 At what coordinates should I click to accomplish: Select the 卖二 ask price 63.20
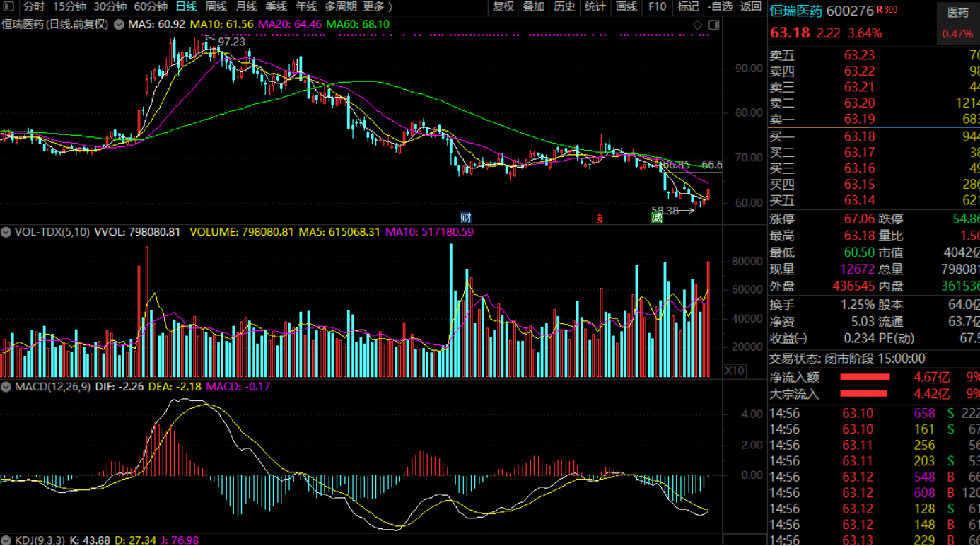point(859,103)
